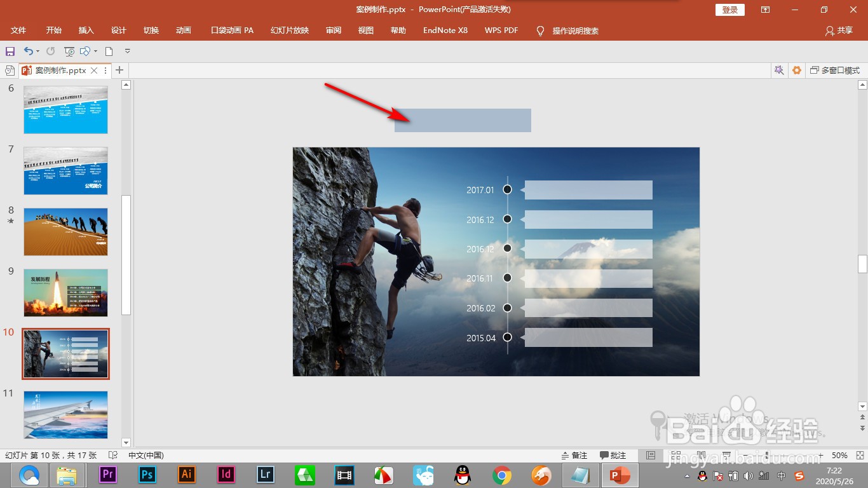Viewport: 868px width, 488px height.
Task: Click the New blank document icon
Action: tap(109, 51)
